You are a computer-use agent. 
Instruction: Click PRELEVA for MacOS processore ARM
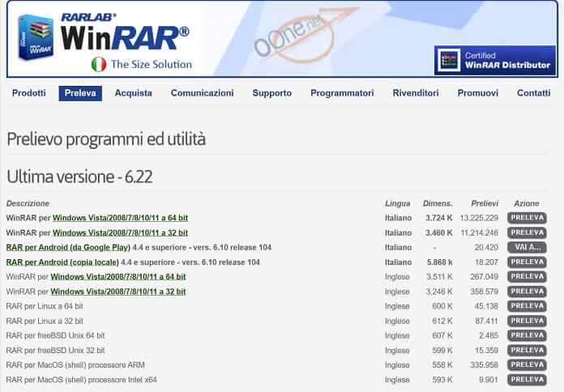pyautogui.click(x=527, y=364)
